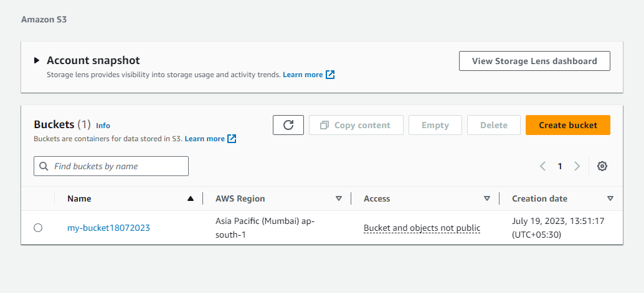
Task: Click page number 1 in pagination
Action: tap(560, 166)
